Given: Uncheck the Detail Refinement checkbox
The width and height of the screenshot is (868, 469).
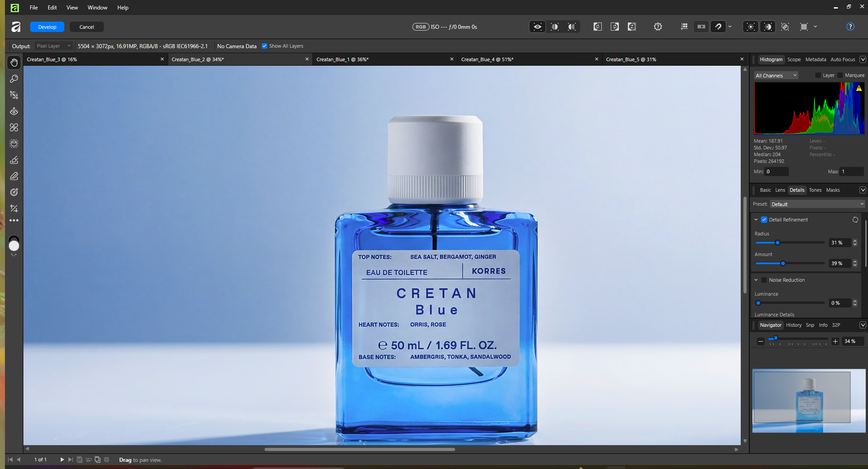Looking at the screenshot, I should tap(764, 220).
